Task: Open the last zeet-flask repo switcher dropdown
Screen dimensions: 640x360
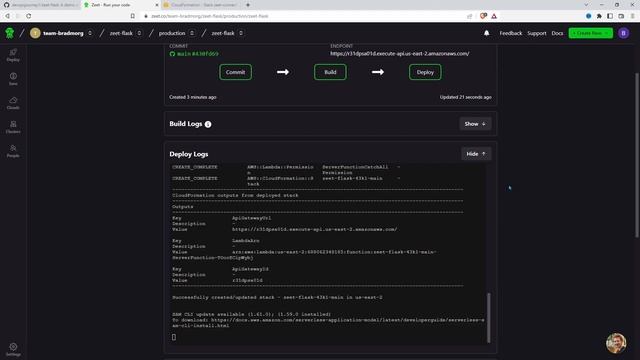Action: (x=241, y=33)
